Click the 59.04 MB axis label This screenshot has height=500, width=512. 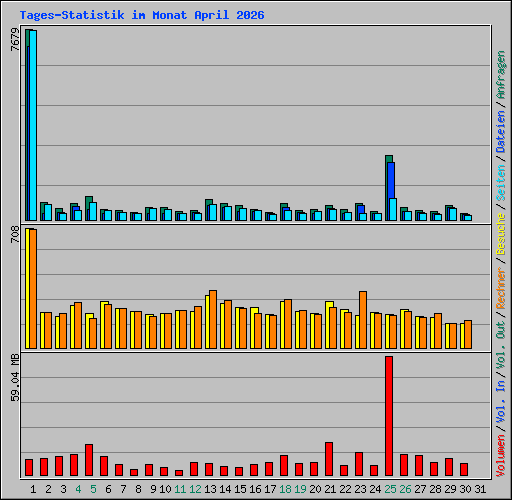click(x=15, y=378)
